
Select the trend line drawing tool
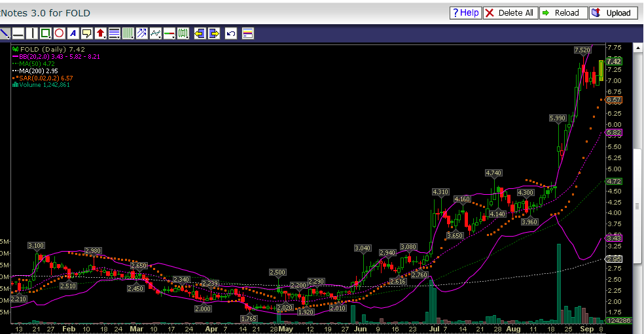pyautogui.click(x=4, y=33)
